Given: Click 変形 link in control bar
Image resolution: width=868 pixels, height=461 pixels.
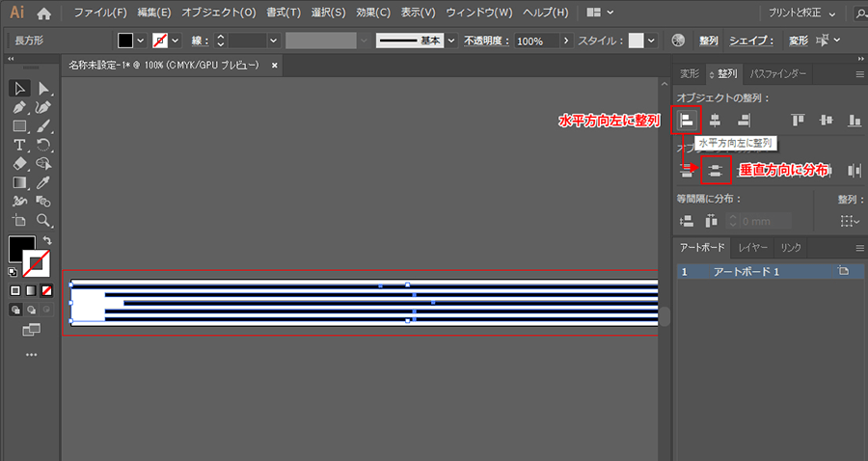Looking at the screenshot, I should click(x=799, y=41).
